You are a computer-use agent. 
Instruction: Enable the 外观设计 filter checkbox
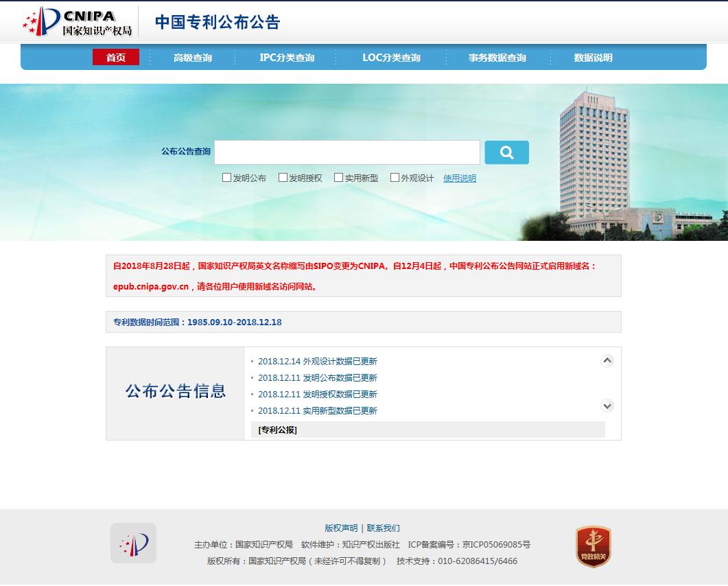pyautogui.click(x=393, y=177)
